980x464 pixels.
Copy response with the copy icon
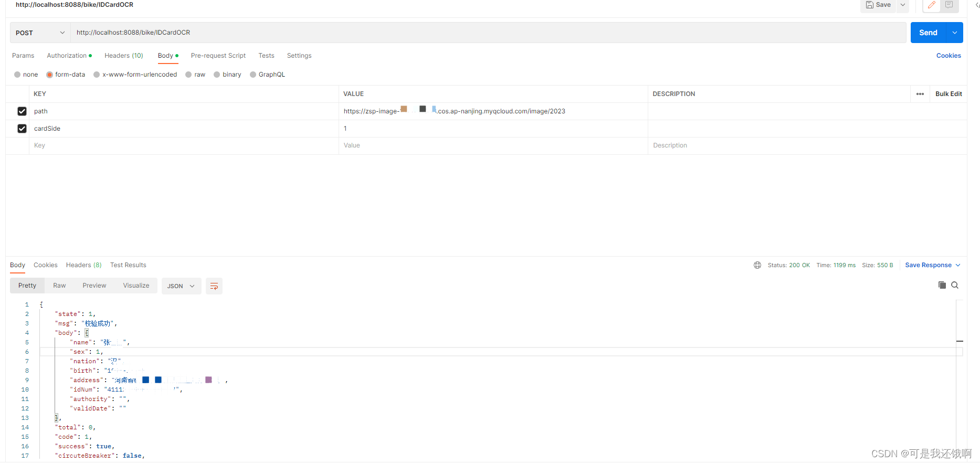click(942, 285)
